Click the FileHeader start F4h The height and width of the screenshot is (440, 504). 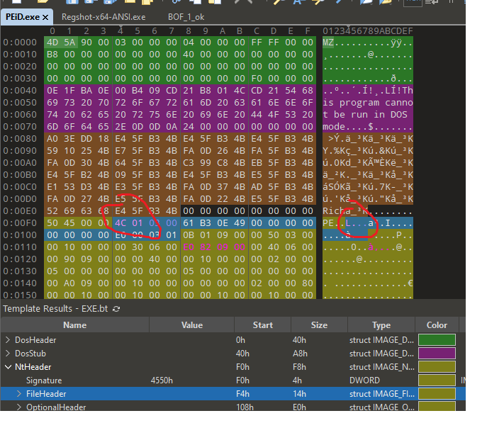pyautogui.click(x=242, y=394)
